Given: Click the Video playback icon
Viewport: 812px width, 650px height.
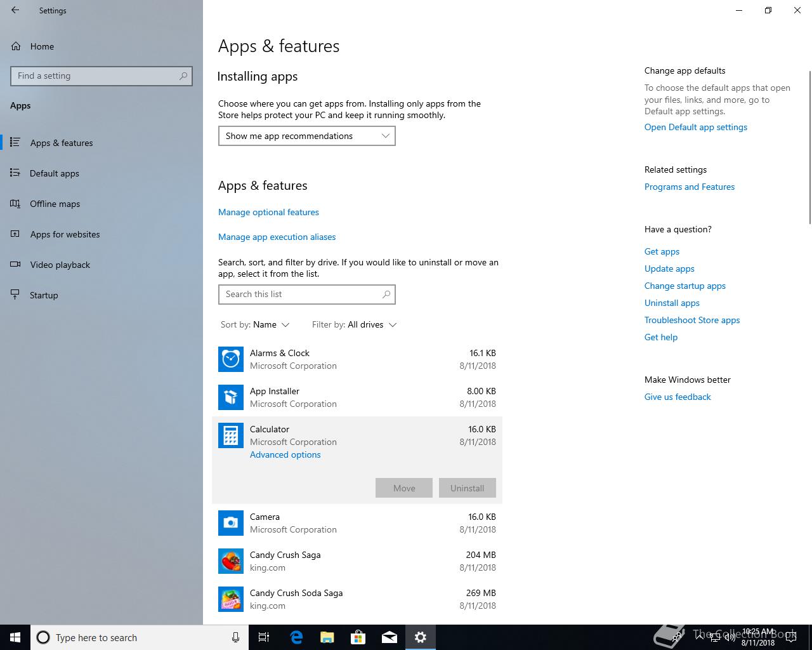Looking at the screenshot, I should (x=15, y=264).
